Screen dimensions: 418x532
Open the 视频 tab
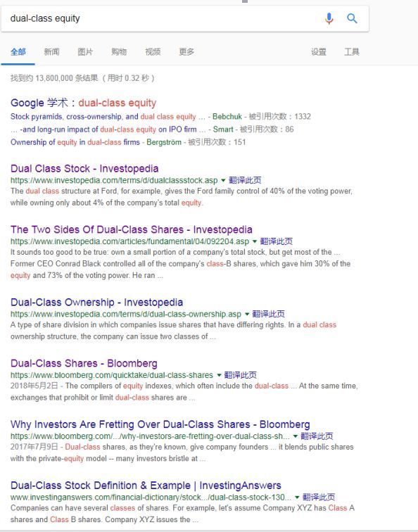coord(153,52)
